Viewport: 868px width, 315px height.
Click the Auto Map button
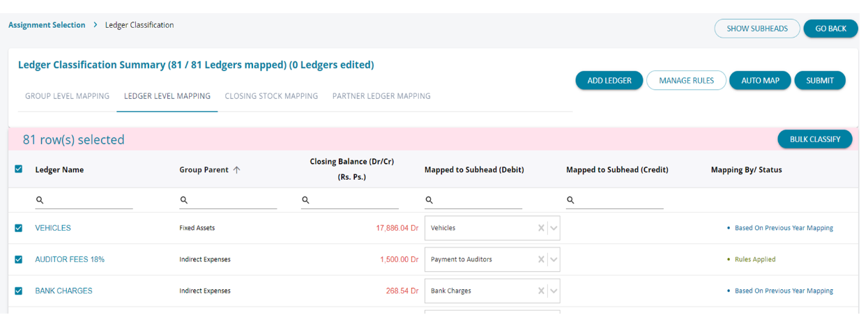click(x=760, y=81)
